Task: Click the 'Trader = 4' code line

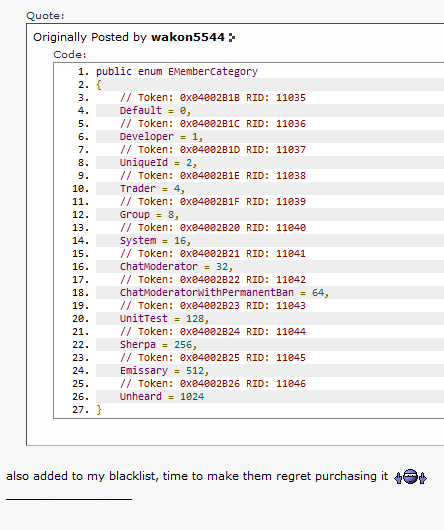Action: 152,189
